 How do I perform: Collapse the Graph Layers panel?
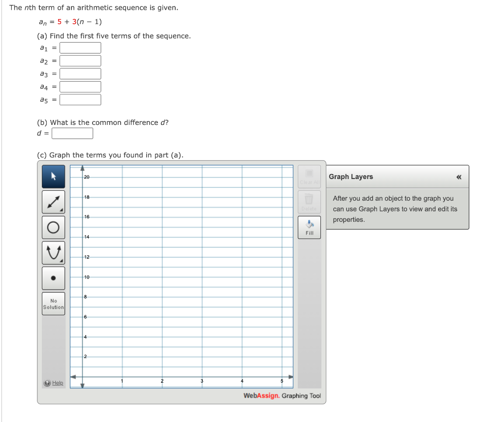click(458, 176)
